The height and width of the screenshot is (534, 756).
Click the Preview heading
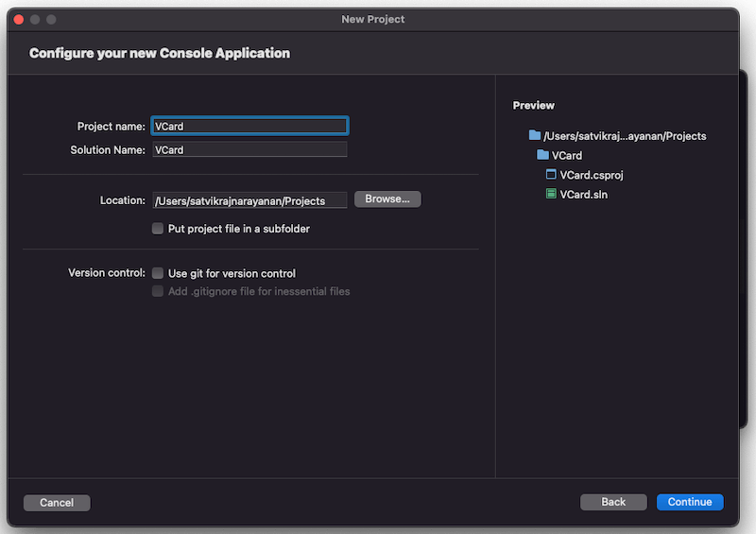coord(533,105)
